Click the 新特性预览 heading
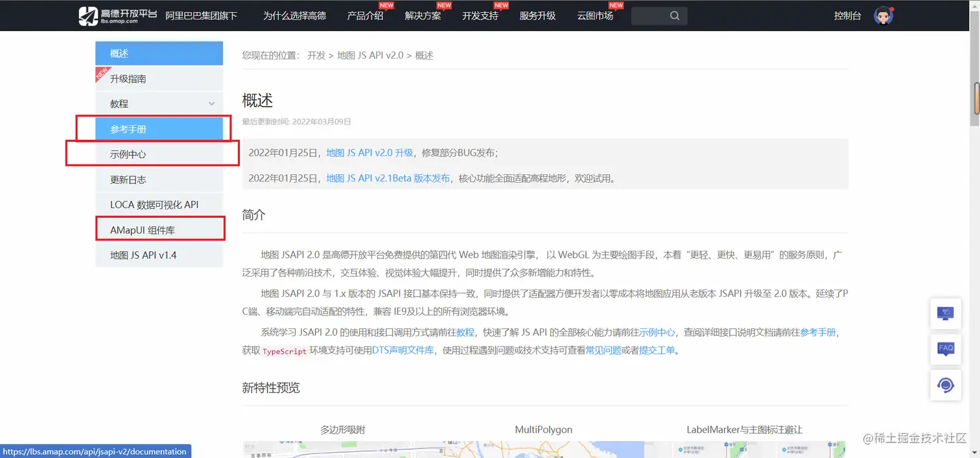 click(x=271, y=387)
